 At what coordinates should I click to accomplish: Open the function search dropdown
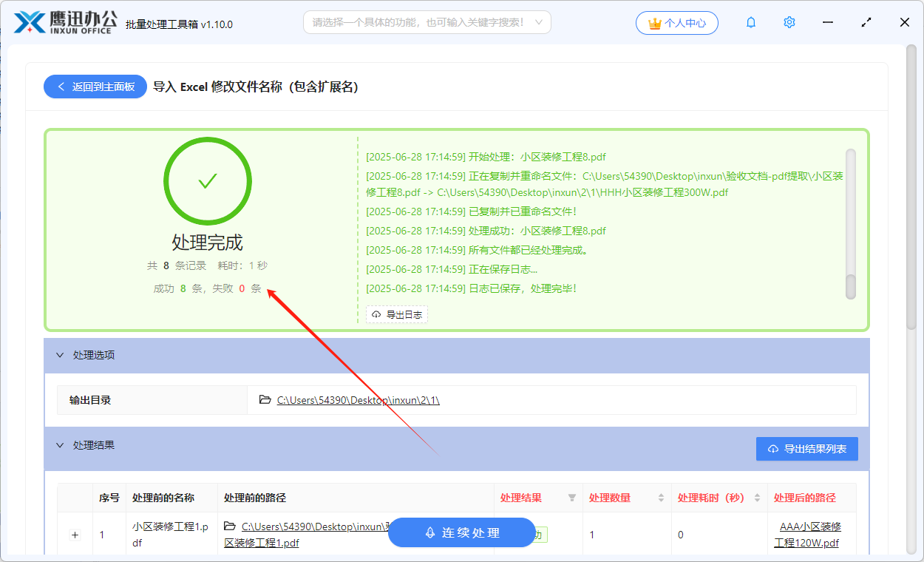(540, 22)
